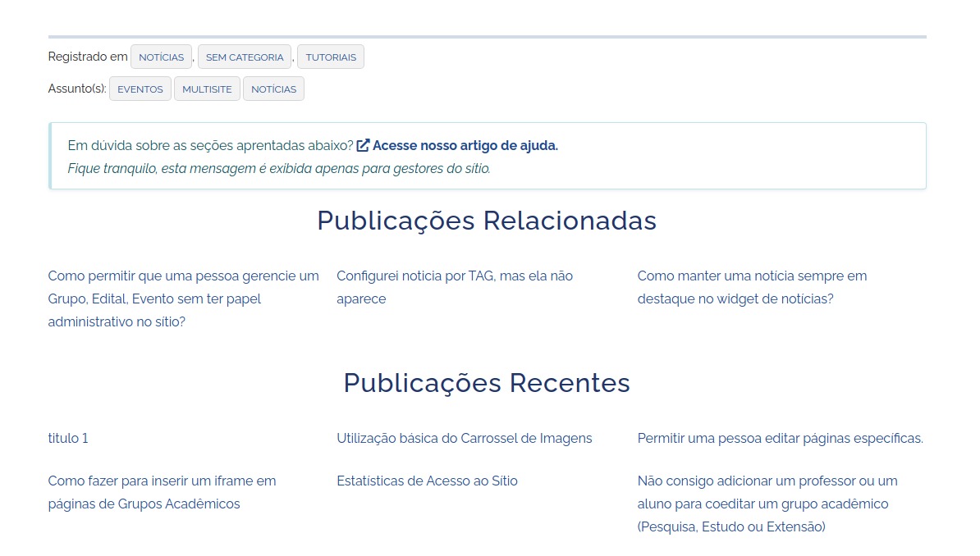Choose the NOTÍCIAS tag under 'Assunto(s)'
Viewport: 980px width, 556px height.
[273, 89]
